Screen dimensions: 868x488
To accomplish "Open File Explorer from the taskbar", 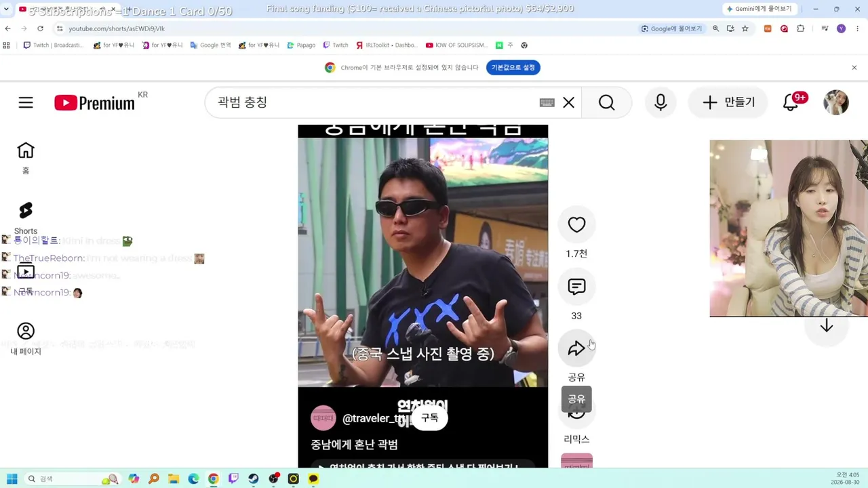I will pyautogui.click(x=174, y=479).
